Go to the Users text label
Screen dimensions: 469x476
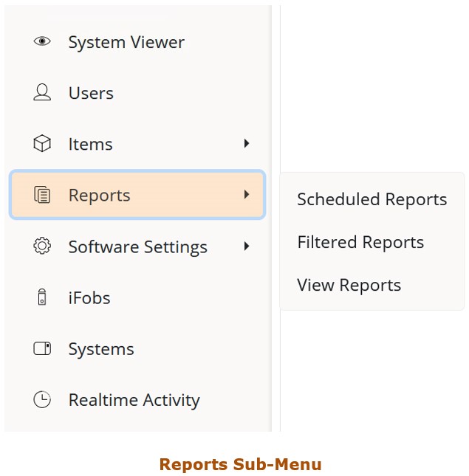pos(91,94)
